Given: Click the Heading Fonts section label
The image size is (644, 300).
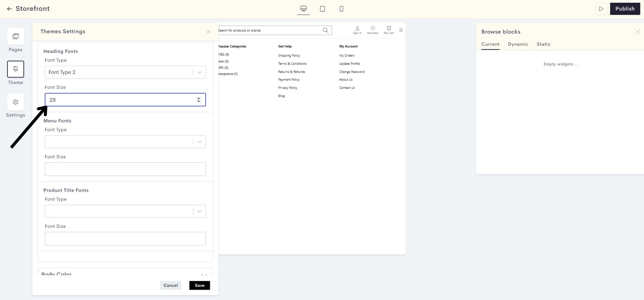Looking at the screenshot, I should coord(61,51).
